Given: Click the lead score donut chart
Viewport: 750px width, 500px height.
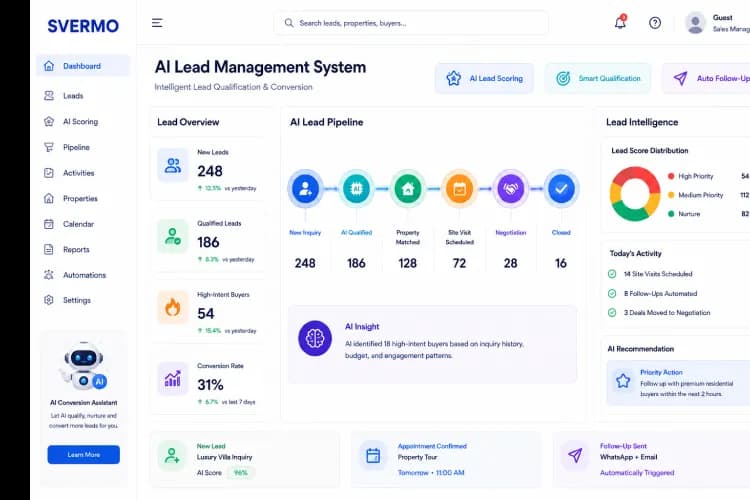Looking at the screenshot, I should pyautogui.click(x=635, y=194).
